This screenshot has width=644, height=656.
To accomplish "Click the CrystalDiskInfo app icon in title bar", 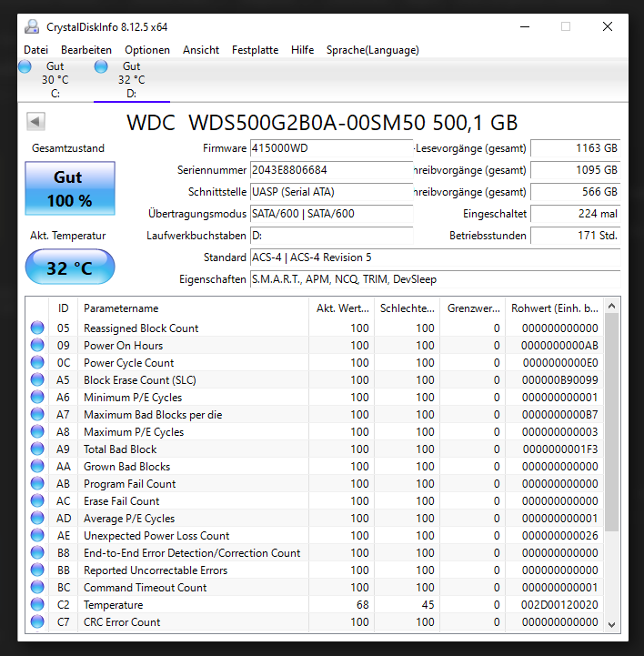I will click(x=32, y=26).
